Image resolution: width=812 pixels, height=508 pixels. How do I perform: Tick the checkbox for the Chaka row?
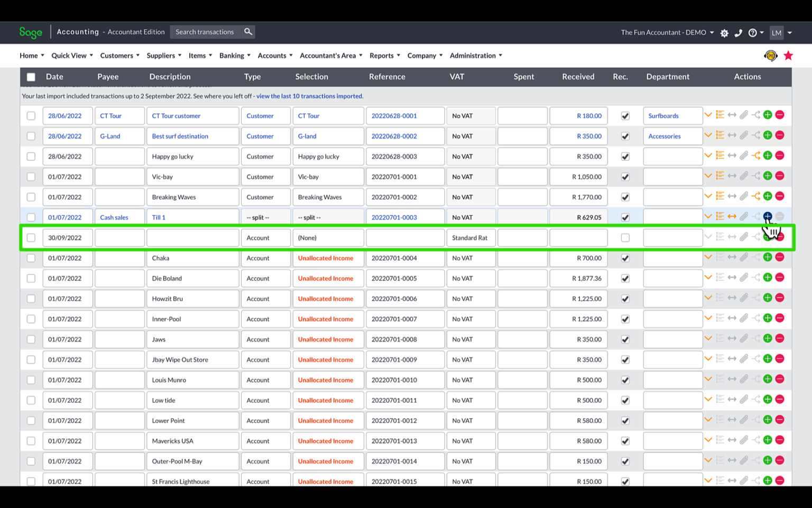point(31,258)
